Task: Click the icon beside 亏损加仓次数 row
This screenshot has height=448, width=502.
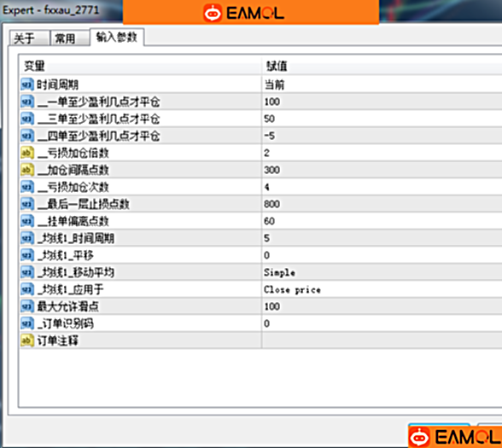Action: pyautogui.click(x=27, y=187)
